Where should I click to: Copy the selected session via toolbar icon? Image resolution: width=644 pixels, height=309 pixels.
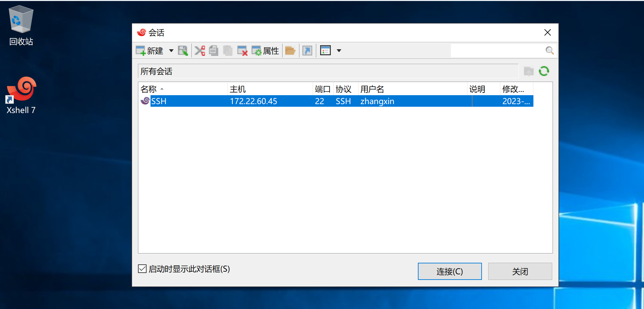click(x=214, y=51)
